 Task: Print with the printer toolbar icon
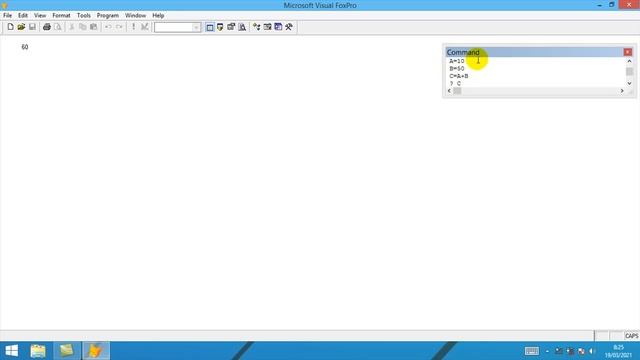coord(47,27)
